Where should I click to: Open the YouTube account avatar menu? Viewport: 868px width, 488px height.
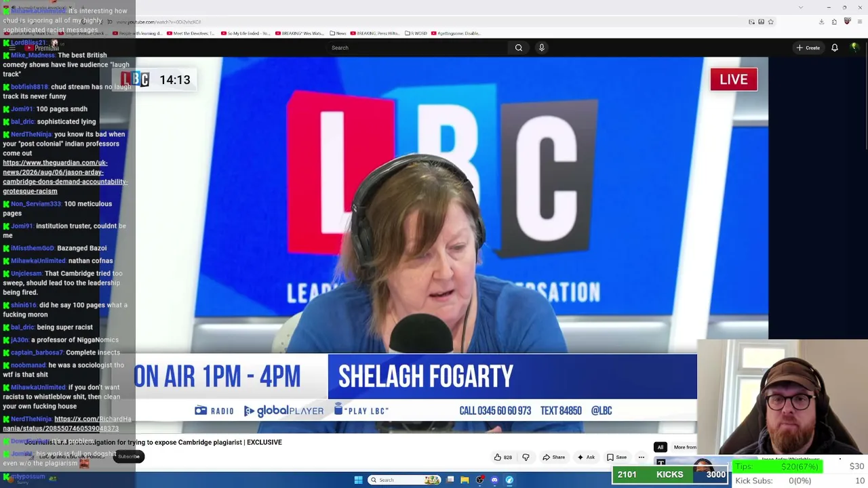(x=854, y=47)
